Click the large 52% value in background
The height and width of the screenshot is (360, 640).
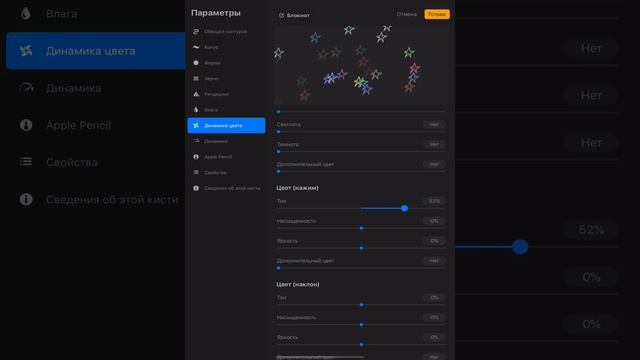(591, 230)
